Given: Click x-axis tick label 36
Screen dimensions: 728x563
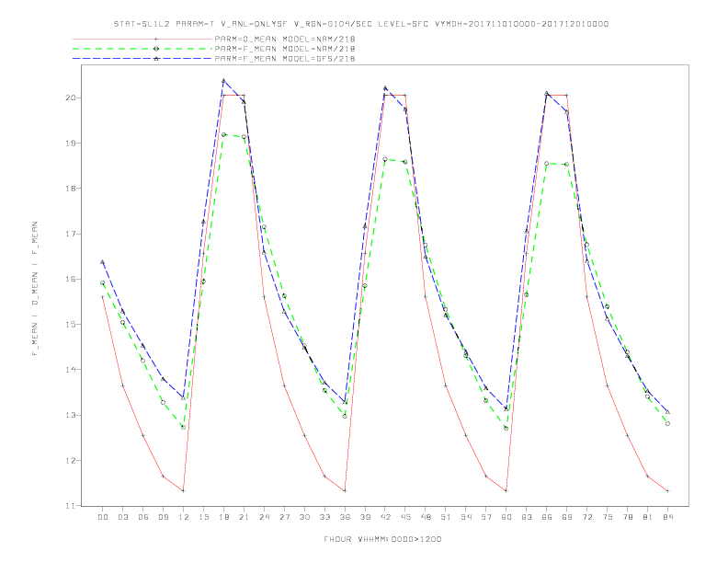Looking at the screenshot, I should click(345, 517).
